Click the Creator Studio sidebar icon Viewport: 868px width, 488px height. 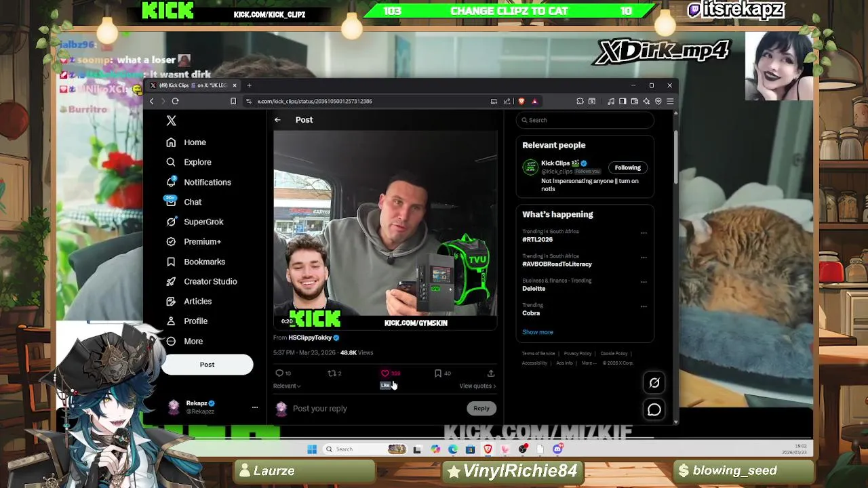[x=171, y=281]
